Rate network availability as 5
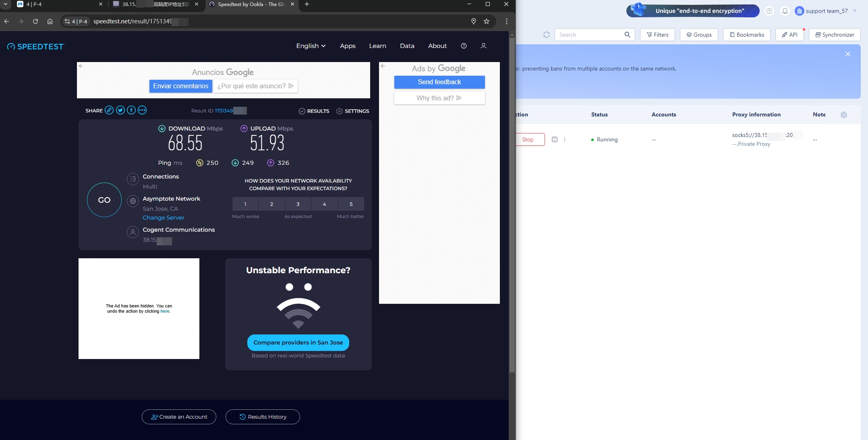868x440 pixels. (x=350, y=204)
